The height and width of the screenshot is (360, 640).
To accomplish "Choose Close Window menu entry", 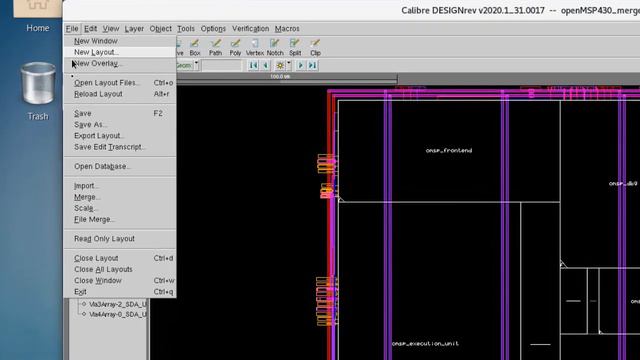I will point(120,280).
